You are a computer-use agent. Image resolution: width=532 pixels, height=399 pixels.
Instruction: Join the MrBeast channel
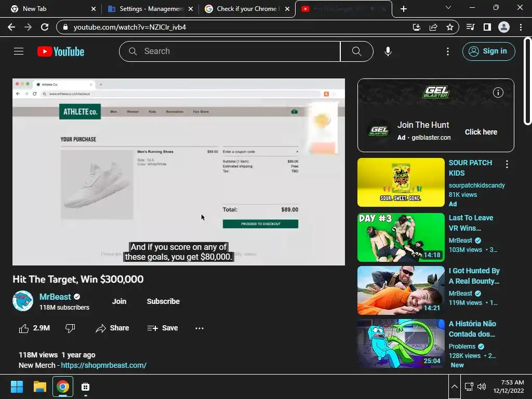pos(119,301)
